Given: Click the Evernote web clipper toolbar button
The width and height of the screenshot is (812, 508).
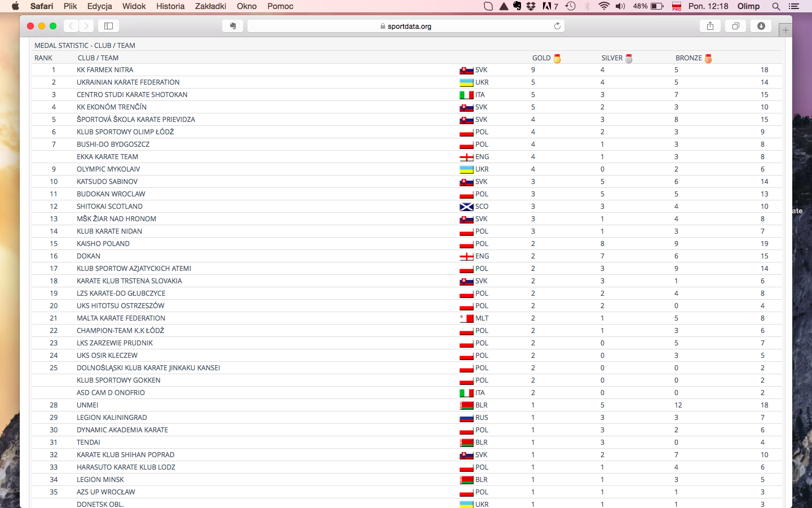Looking at the screenshot, I should tap(232, 26).
